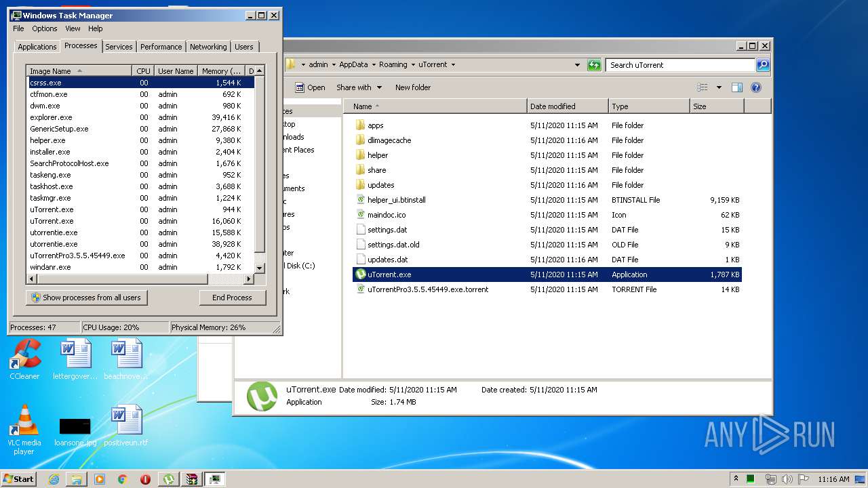Sort processes by Image Name header
This screenshot has height=488, width=868.
(79, 71)
